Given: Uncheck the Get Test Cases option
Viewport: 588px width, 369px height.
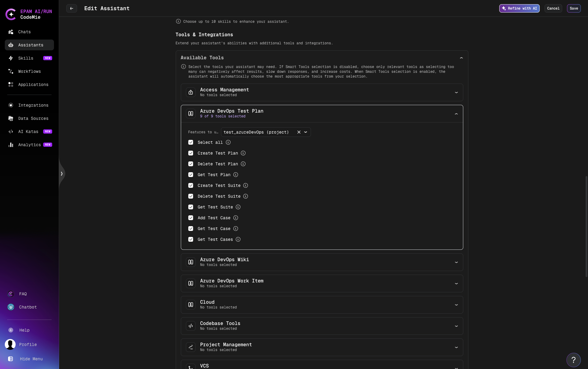Looking at the screenshot, I should coord(191,239).
